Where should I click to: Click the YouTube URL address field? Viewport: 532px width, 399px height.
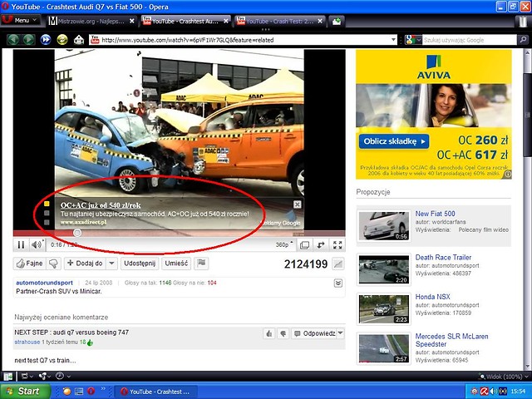point(243,40)
